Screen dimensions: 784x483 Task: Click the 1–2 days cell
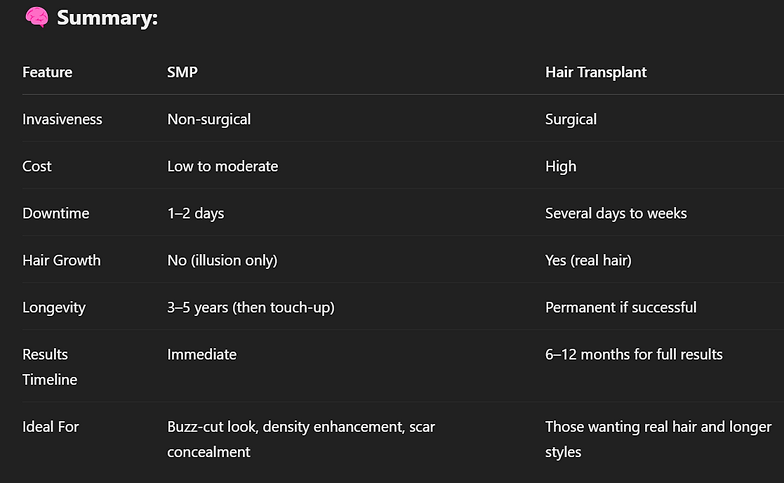[196, 214]
